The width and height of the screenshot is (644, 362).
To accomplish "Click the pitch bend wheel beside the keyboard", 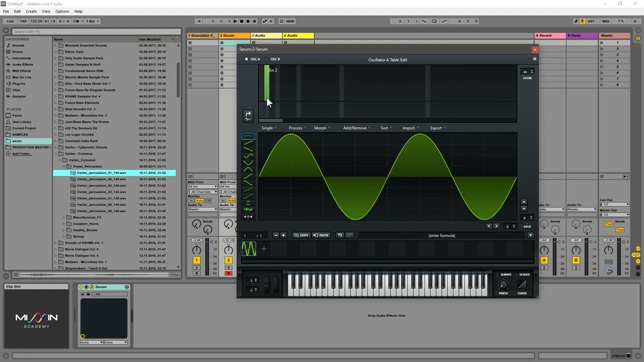I will [266, 285].
